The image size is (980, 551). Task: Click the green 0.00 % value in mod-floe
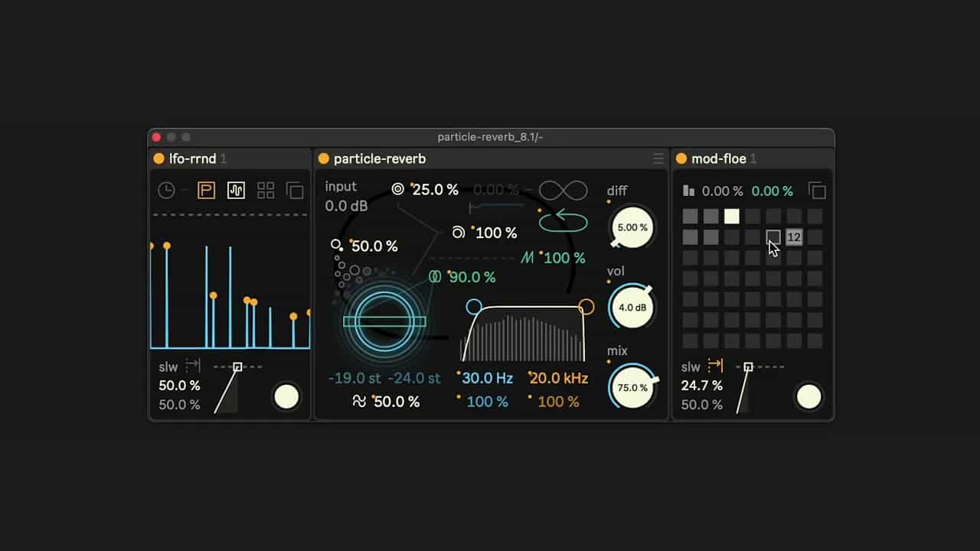click(773, 191)
